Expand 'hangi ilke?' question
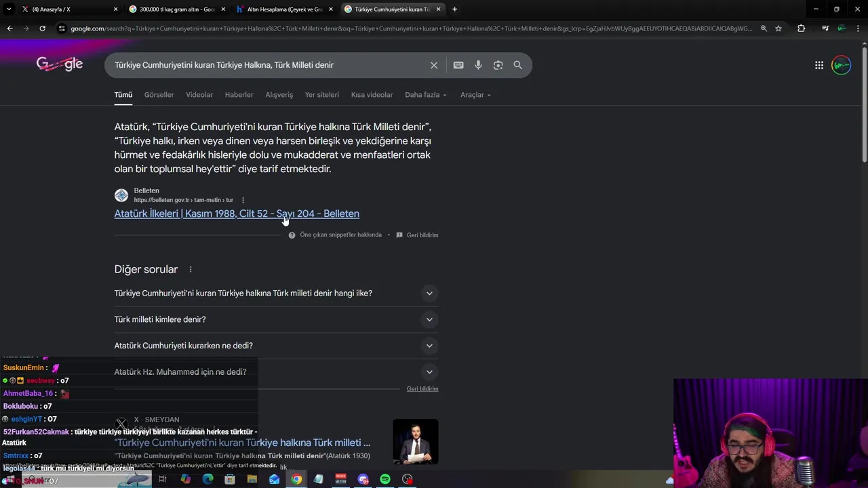 (x=276, y=293)
